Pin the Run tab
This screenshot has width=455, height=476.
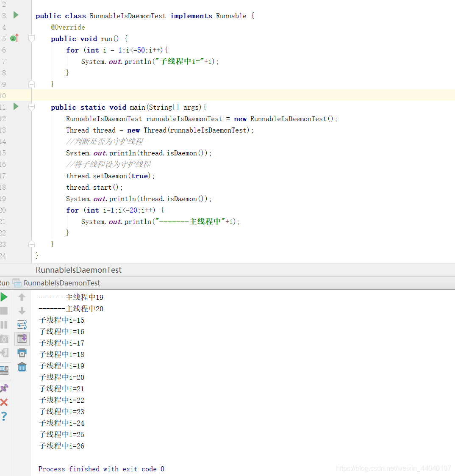pos(4,388)
